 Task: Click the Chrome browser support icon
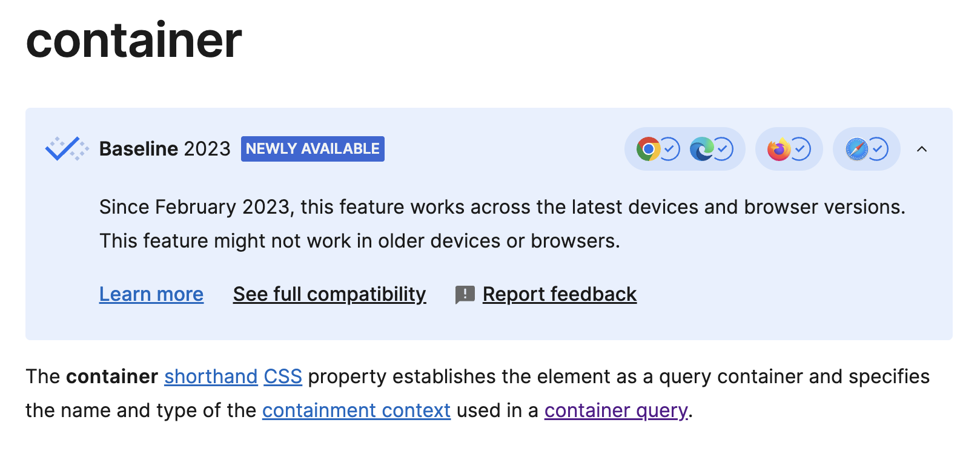(x=648, y=149)
